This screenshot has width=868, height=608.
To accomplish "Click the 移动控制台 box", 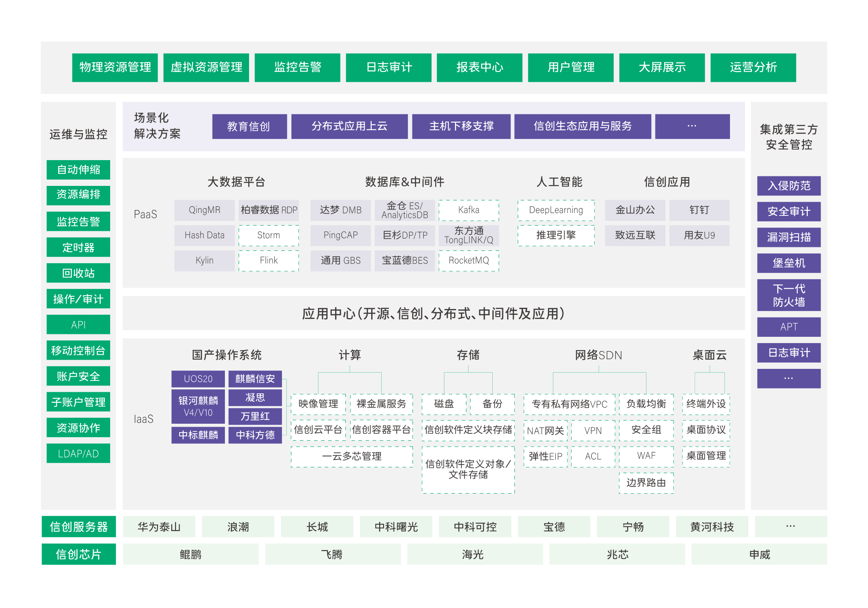I will click(79, 350).
